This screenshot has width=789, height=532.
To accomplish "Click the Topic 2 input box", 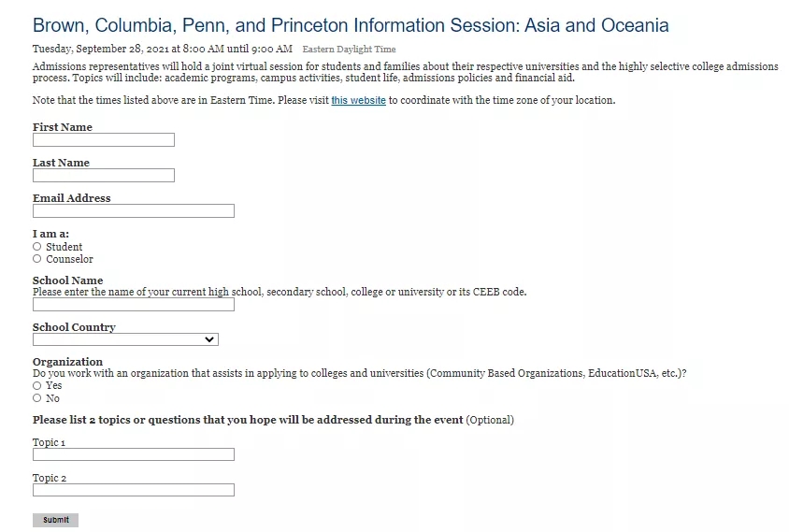I will point(133,490).
